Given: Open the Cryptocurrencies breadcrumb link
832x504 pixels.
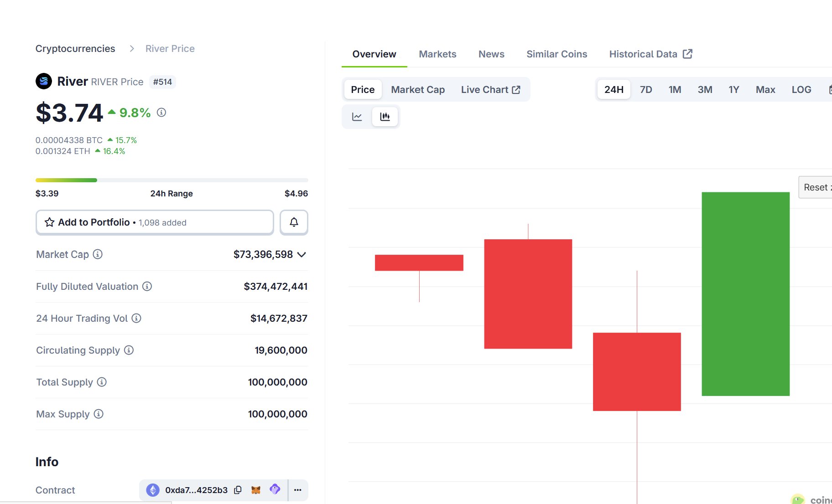Looking at the screenshot, I should click(x=75, y=49).
